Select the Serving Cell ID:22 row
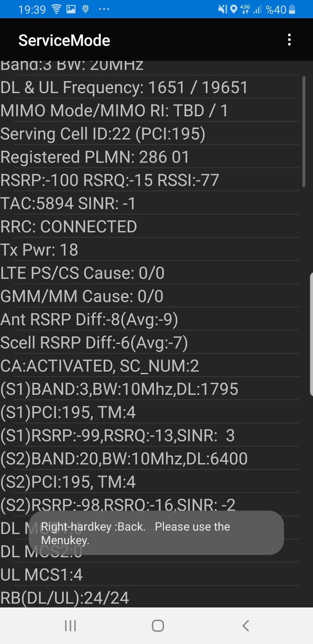This screenshot has height=644, width=313. click(x=150, y=133)
